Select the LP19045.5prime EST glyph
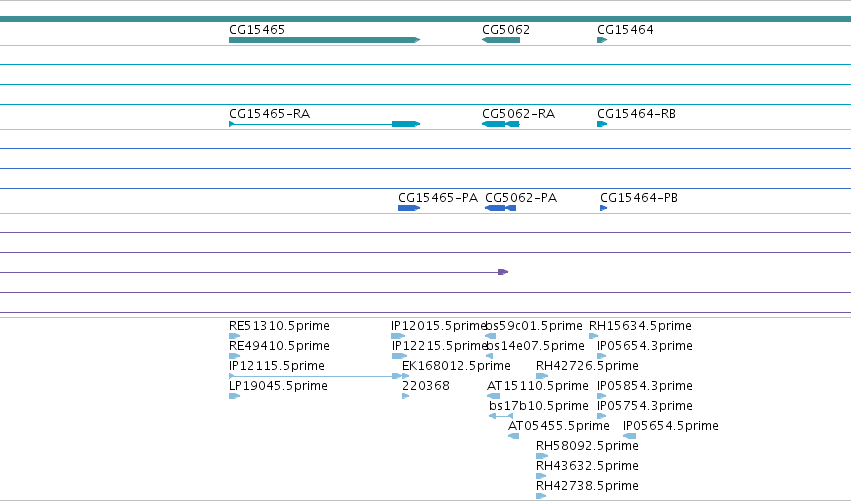 coord(234,396)
